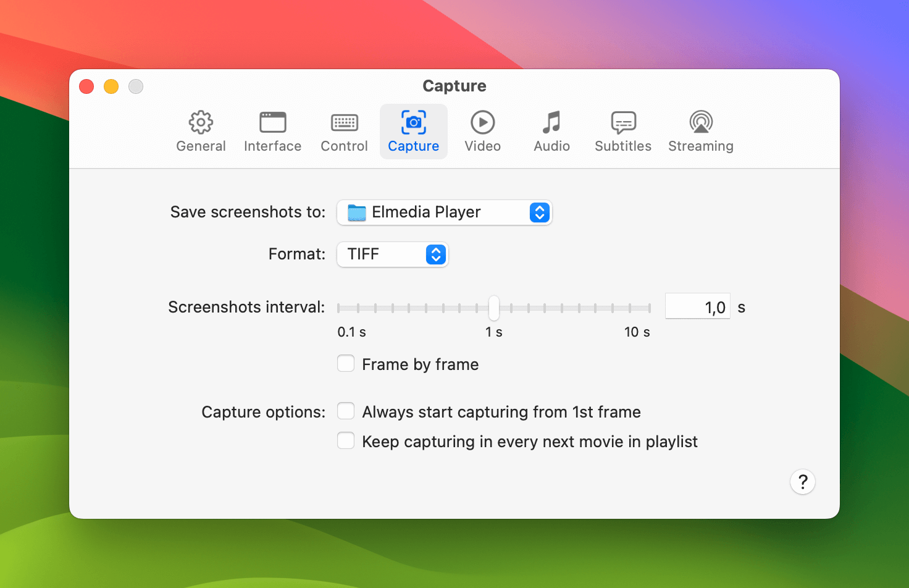Screen dimensions: 909x588
Task: Click the Format label
Action: pos(296,254)
